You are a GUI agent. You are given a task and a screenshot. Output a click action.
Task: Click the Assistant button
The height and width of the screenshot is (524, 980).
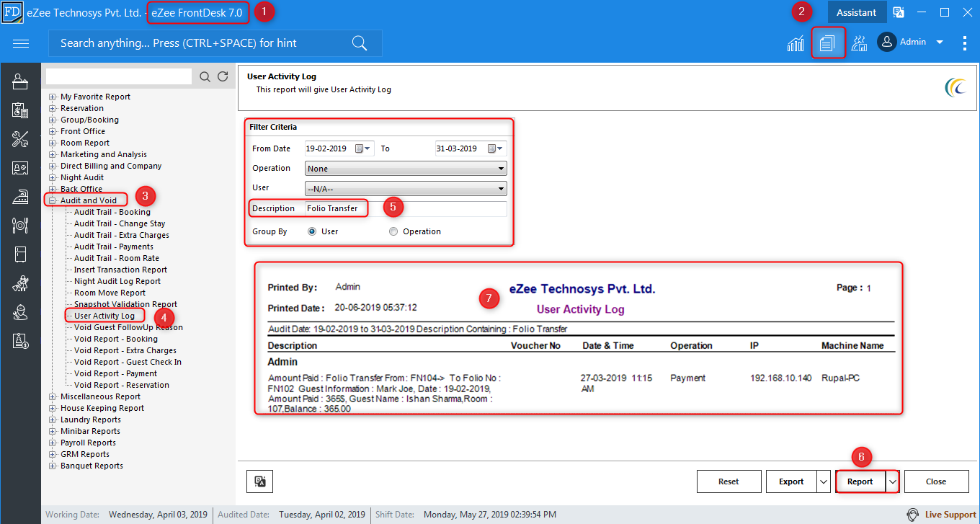856,12
